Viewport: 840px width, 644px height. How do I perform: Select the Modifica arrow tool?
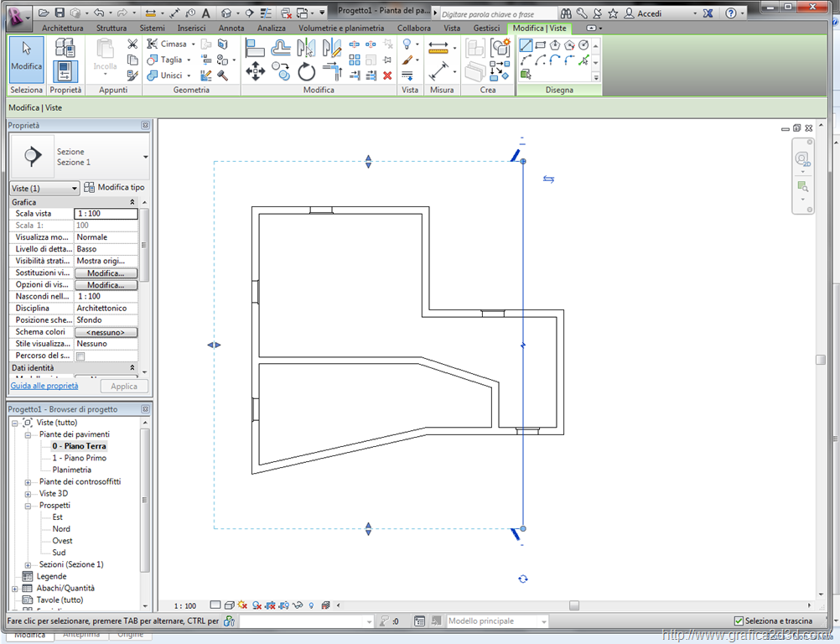click(x=26, y=57)
